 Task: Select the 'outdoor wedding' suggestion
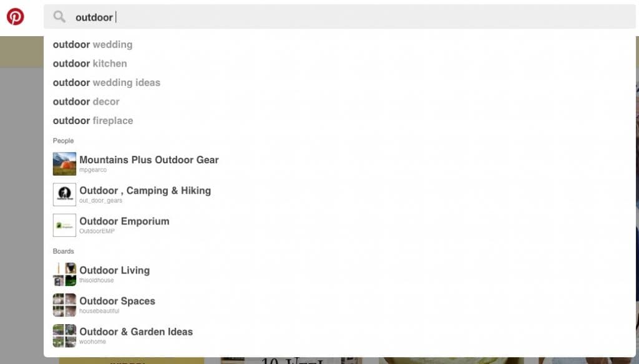tap(92, 45)
